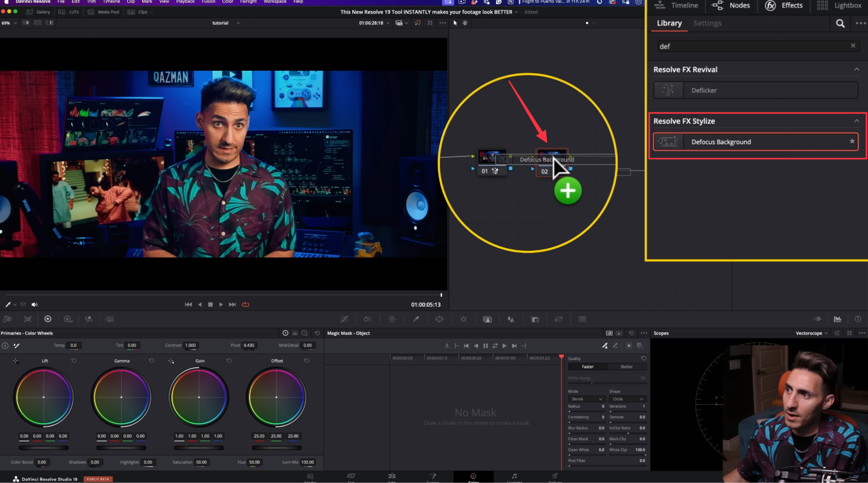Open the Nodes panel button
Viewport: 868px width, 483px height.
point(731,6)
